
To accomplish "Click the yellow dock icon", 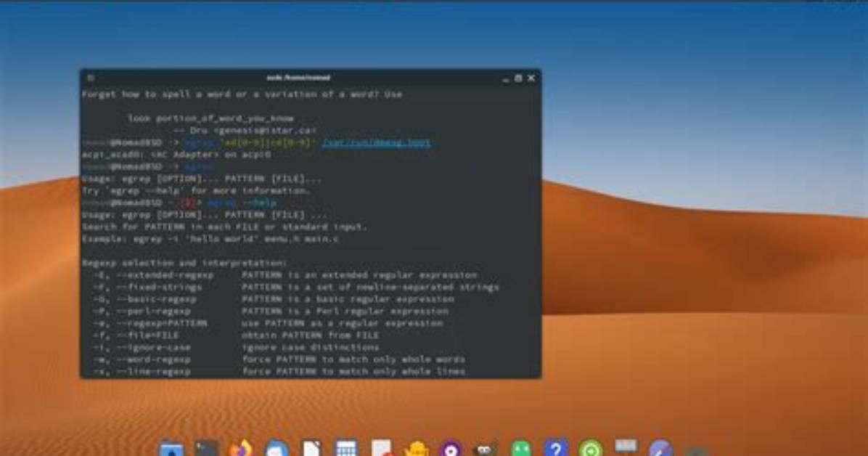I will click(417, 449).
